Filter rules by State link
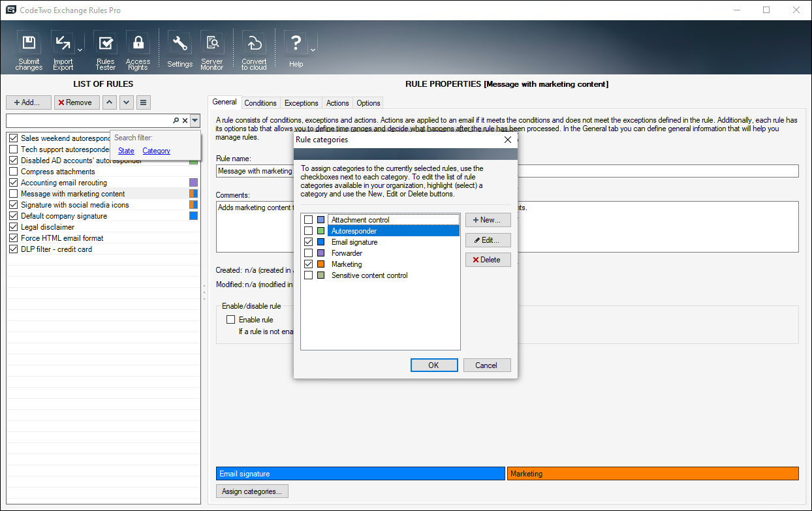812x511 pixels. 126,151
